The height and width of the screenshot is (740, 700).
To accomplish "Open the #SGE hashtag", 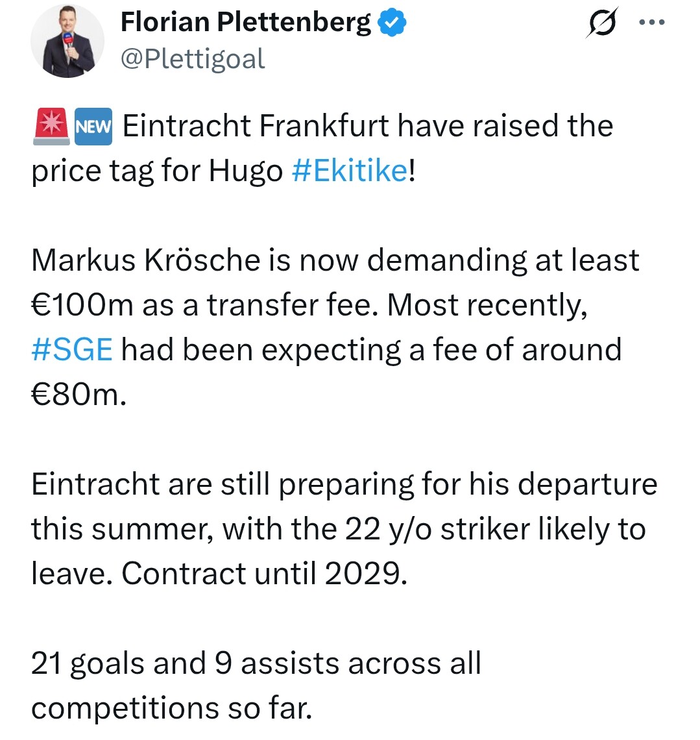I will [72, 350].
